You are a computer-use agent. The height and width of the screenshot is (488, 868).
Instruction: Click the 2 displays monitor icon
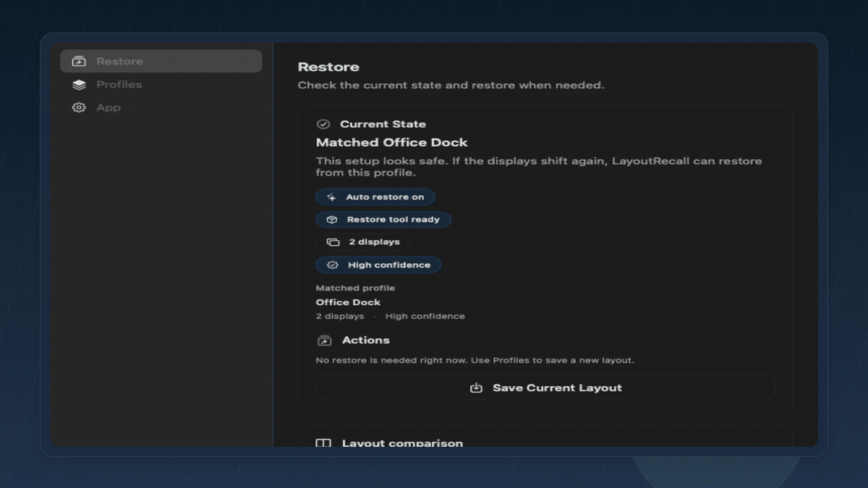click(x=333, y=242)
